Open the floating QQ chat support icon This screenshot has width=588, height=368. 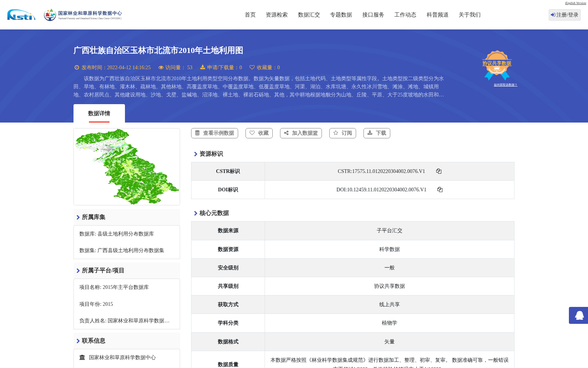tap(579, 315)
